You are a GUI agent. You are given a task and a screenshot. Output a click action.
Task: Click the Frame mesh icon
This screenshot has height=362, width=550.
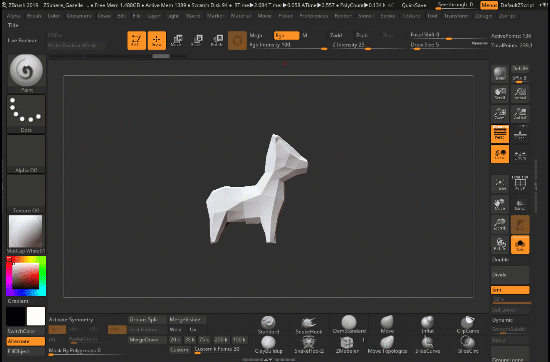[x=499, y=184]
